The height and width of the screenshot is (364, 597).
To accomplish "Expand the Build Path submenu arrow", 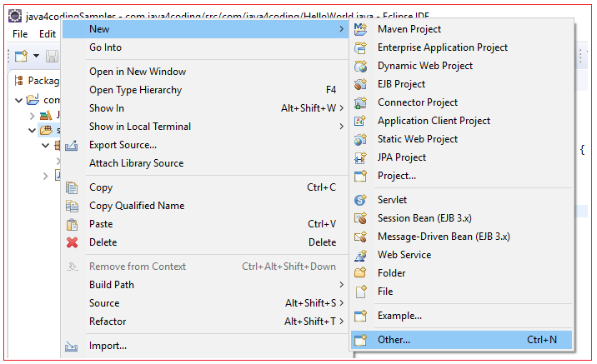I will pyautogui.click(x=342, y=285).
